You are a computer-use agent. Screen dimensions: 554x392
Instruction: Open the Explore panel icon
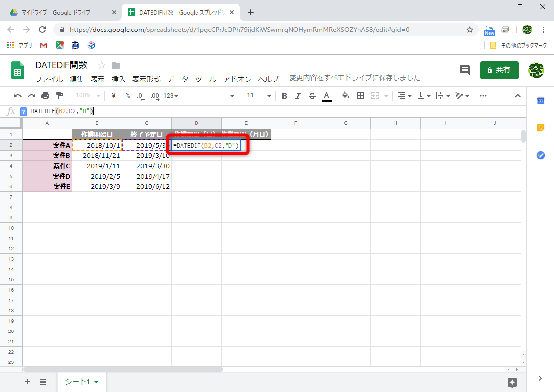click(x=512, y=382)
